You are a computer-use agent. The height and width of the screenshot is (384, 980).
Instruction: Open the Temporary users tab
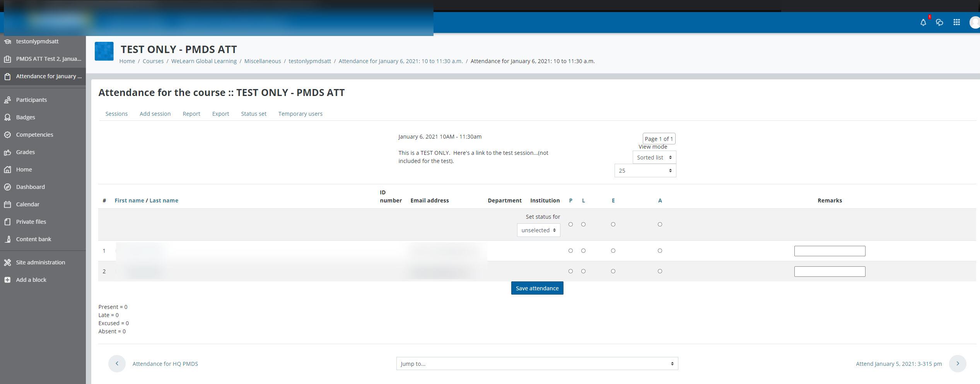[x=300, y=113]
